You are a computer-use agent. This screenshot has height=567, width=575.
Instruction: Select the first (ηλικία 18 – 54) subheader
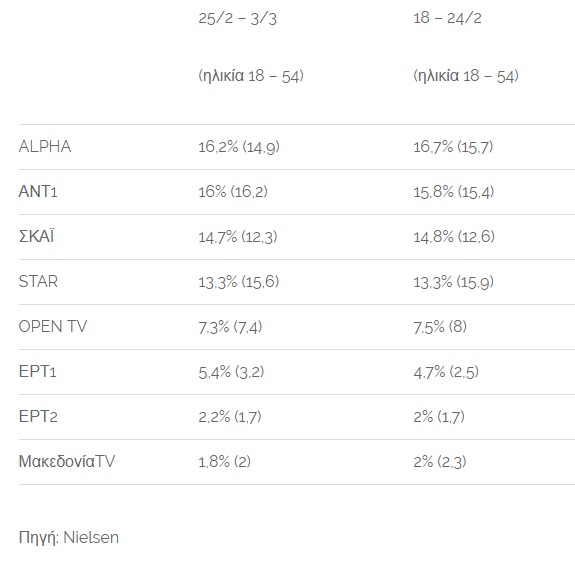coord(251,76)
